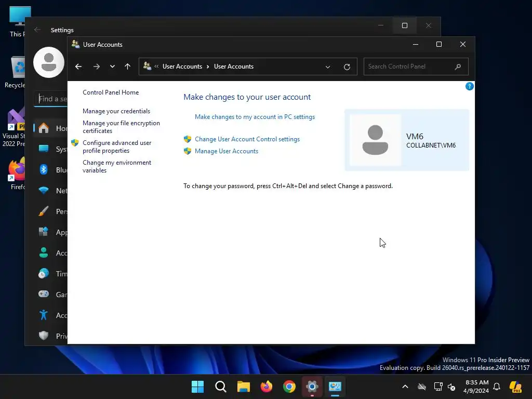
Task: Open taskbar Search
Action: [220, 387]
